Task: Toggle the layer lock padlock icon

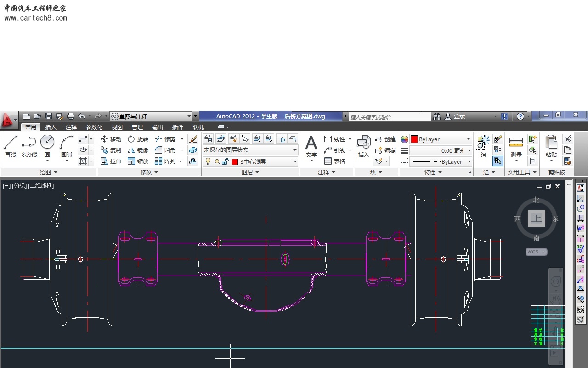Action: click(x=225, y=161)
